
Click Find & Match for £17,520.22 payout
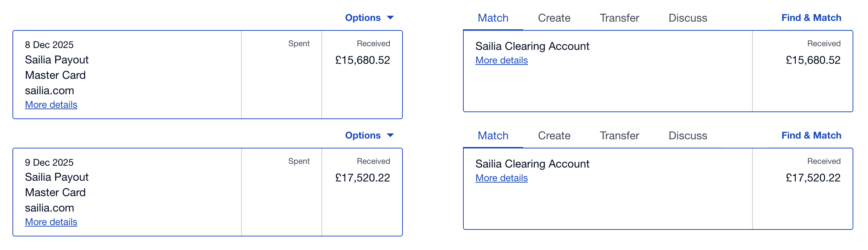[x=811, y=135]
